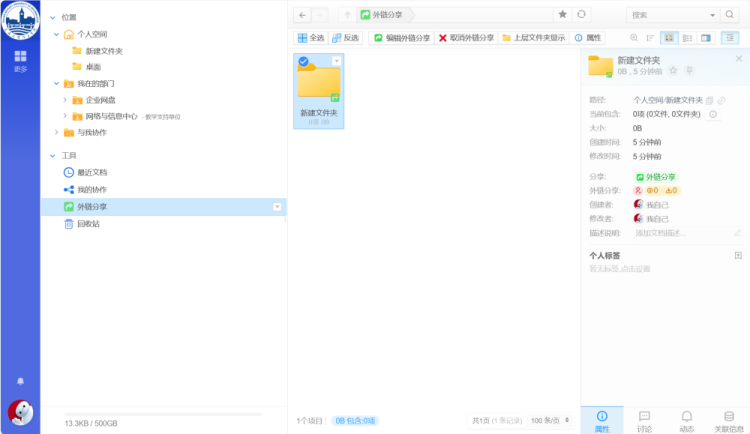This screenshot has height=434, width=750.
Task: Collapse the 个人空间 tree node
Action: click(x=55, y=34)
